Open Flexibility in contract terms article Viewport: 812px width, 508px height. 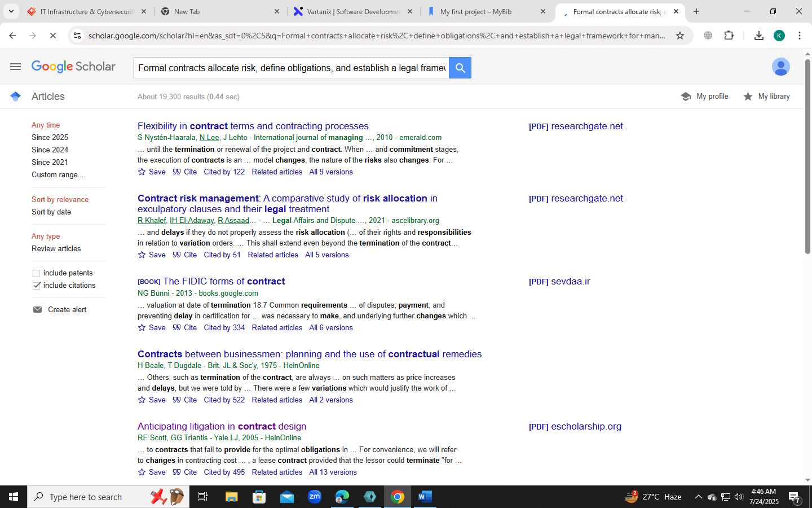click(x=253, y=126)
